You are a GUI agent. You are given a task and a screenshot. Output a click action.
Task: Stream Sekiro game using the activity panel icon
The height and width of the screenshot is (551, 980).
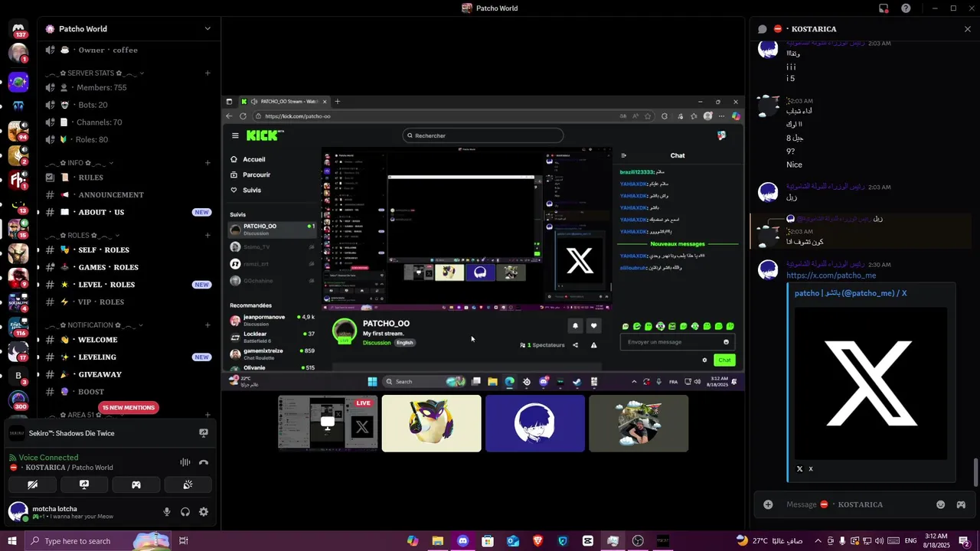204,433
